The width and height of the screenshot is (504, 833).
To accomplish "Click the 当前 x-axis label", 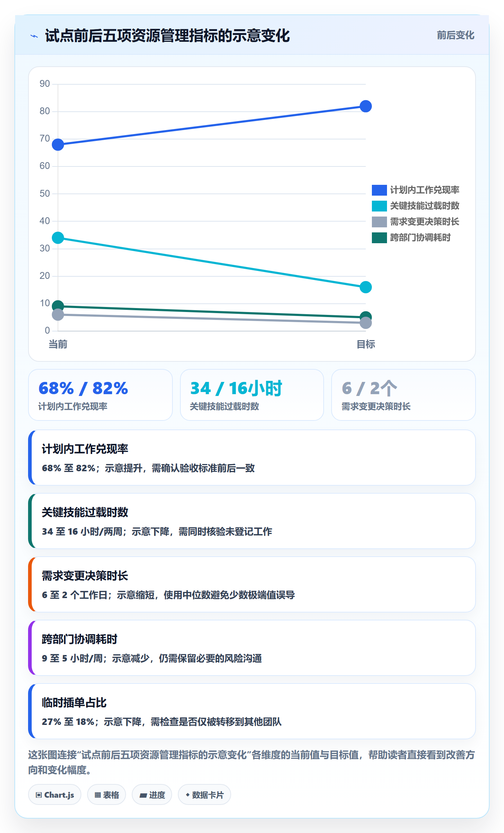I will click(x=58, y=344).
